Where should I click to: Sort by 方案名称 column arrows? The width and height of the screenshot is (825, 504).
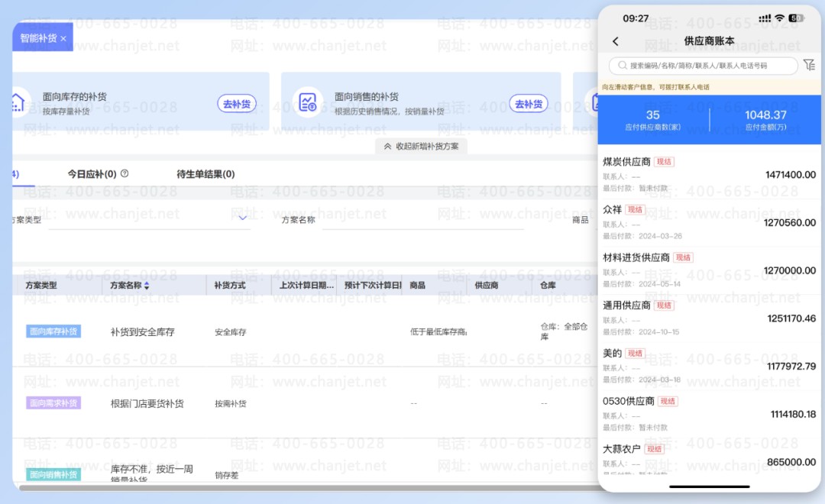(x=147, y=286)
